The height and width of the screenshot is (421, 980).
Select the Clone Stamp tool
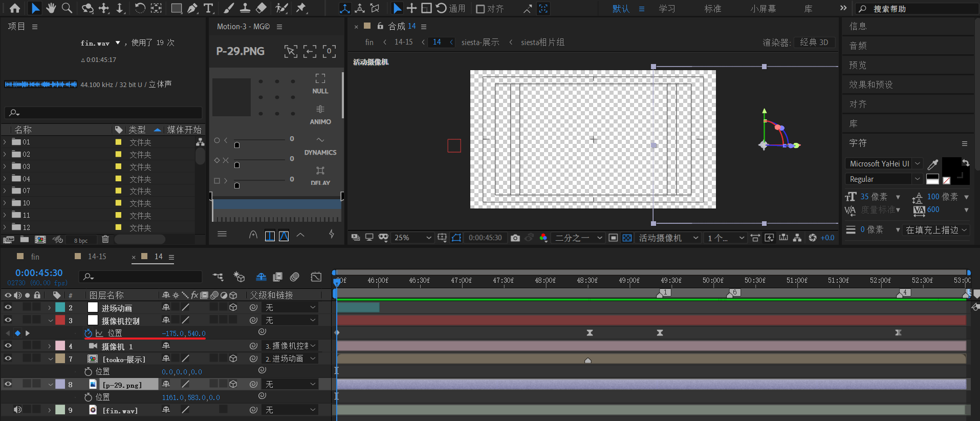(245, 8)
